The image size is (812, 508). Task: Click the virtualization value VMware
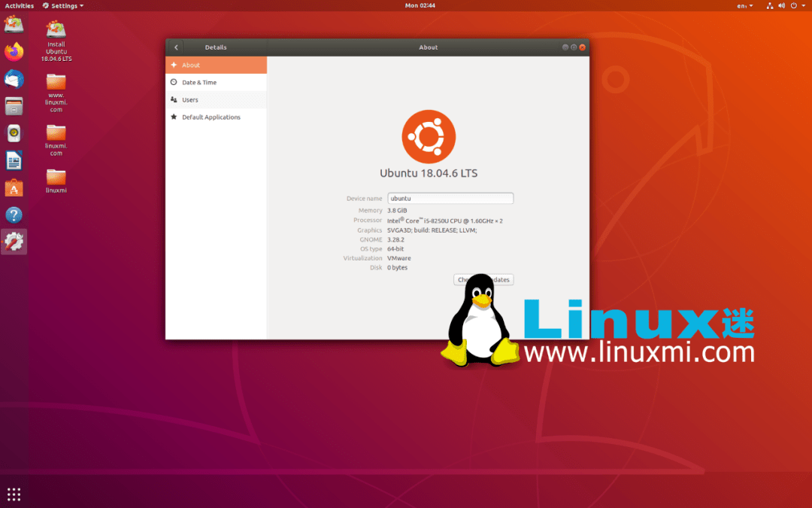coord(398,258)
